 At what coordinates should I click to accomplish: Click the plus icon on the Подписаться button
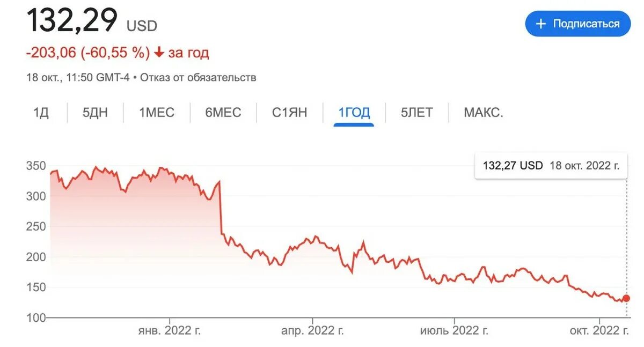pyautogui.click(x=541, y=24)
